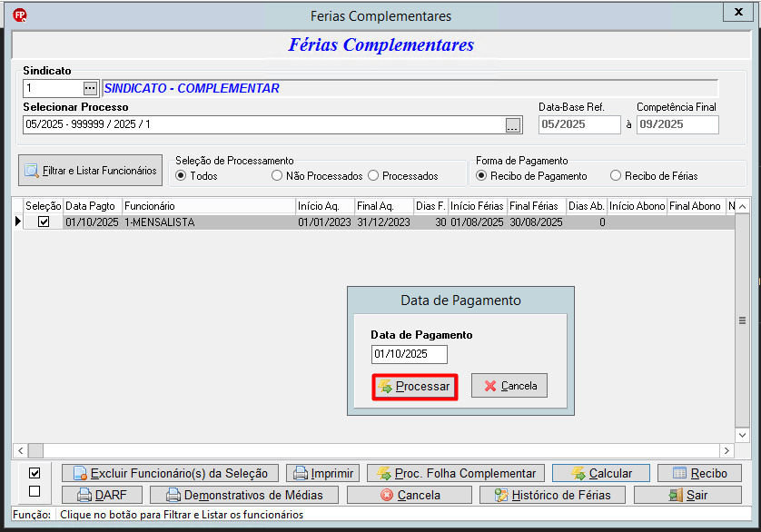Close the Ferias Complementares window
The width and height of the screenshot is (761, 532).
(738, 12)
